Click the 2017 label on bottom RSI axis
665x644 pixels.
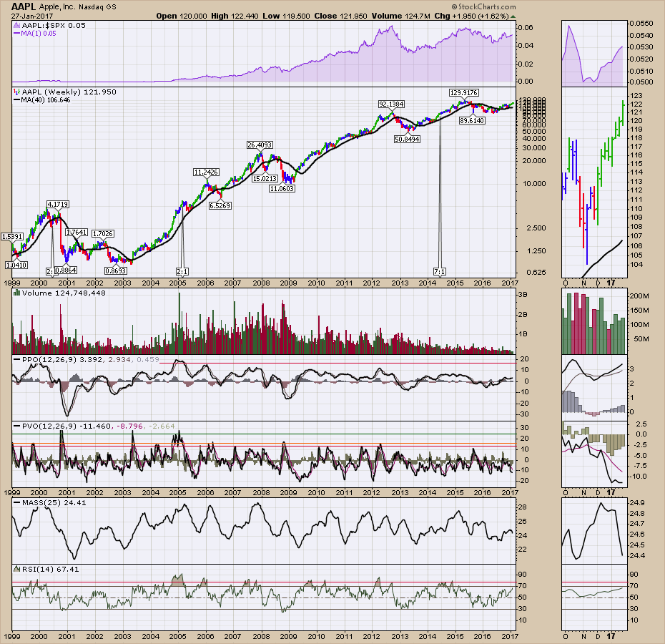[510, 636]
